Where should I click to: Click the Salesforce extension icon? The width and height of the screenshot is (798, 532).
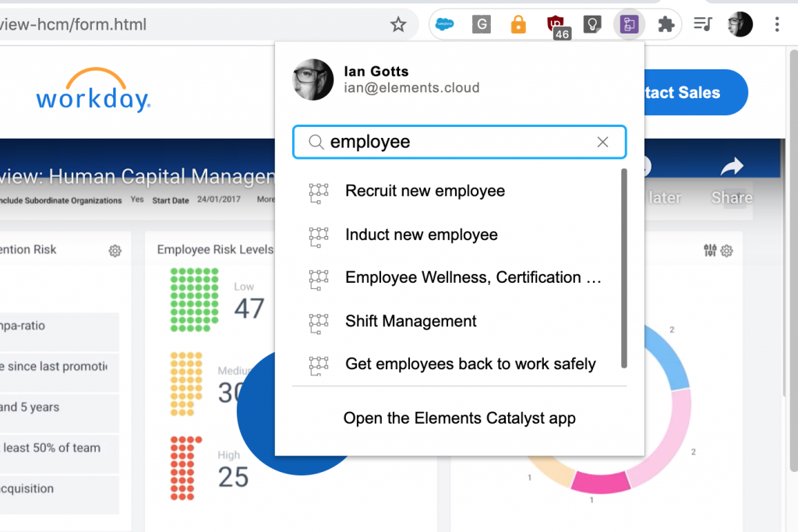[445, 24]
